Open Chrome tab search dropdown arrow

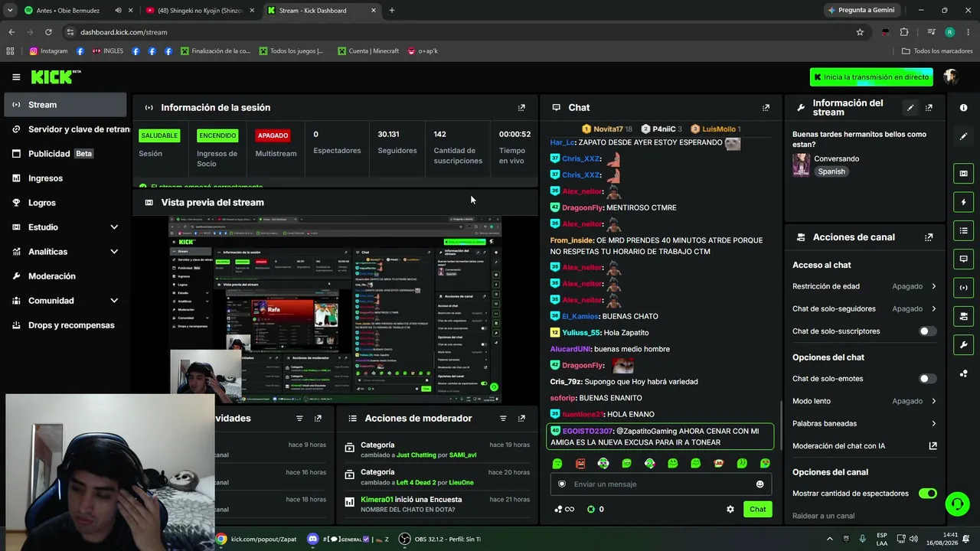coord(10,11)
